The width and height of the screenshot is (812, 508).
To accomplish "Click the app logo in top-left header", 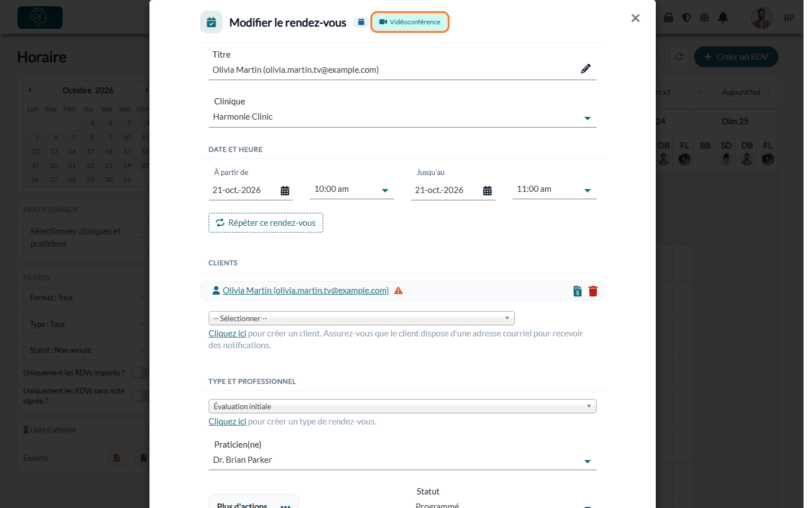I will click(40, 17).
